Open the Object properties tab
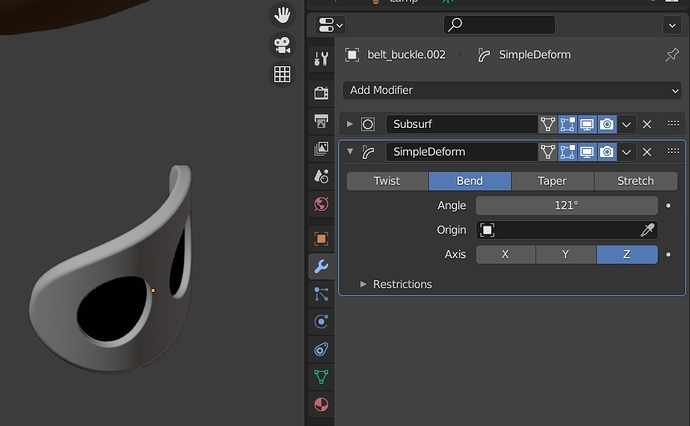Screen dimensions: 690x426 (x=321, y=239)
